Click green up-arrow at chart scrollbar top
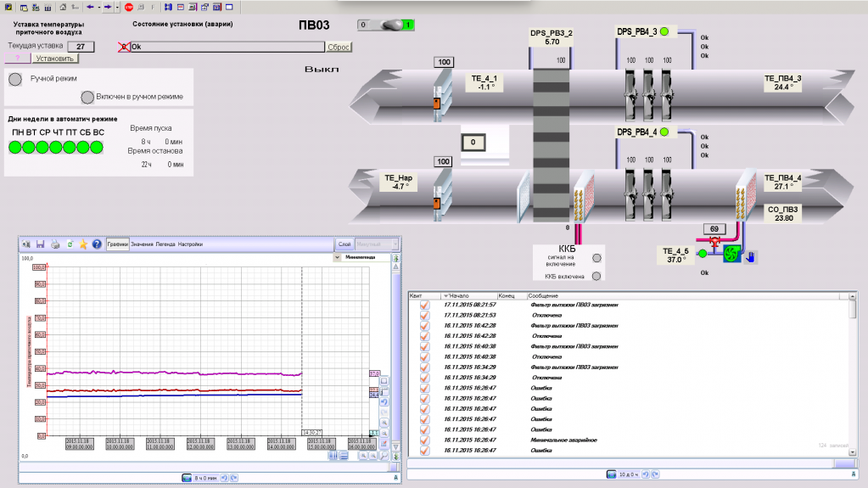Screen dimensions: 868x488 click(395, 258)
